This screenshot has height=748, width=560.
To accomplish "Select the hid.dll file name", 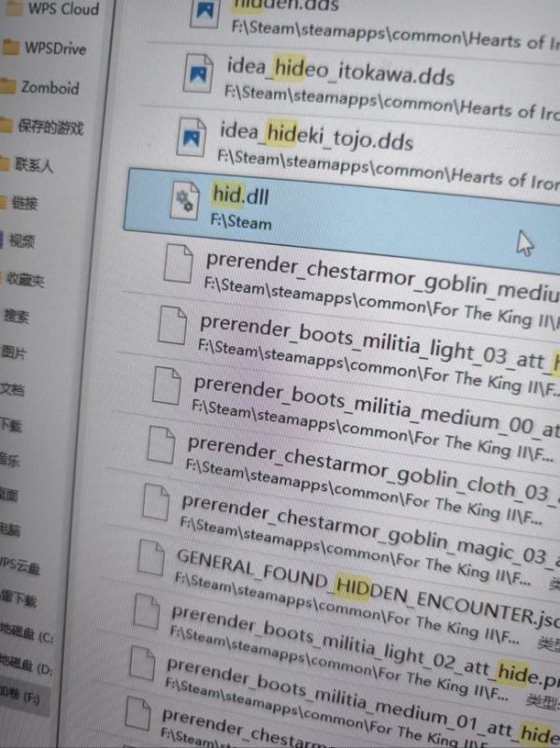I will tap(241, 194).
